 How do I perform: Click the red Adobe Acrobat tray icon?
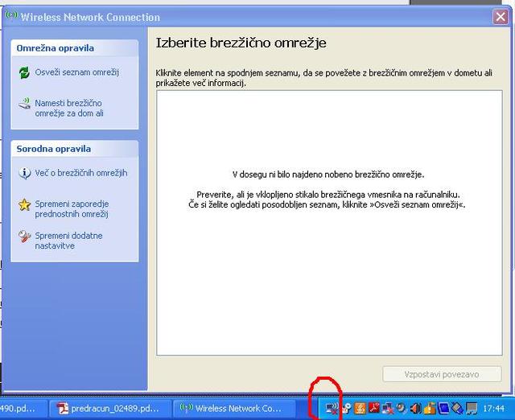tap(373, 409)
